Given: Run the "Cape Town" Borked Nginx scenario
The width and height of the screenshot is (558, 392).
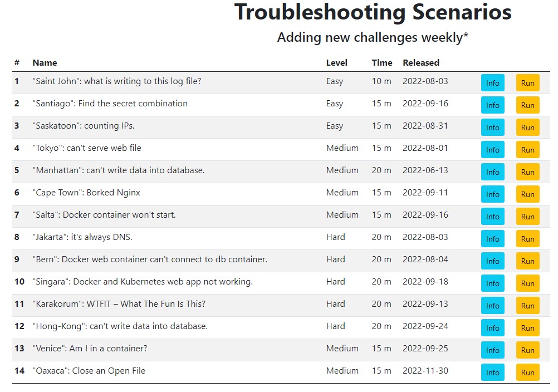Looking at the screenshot, I should [527, 194].
